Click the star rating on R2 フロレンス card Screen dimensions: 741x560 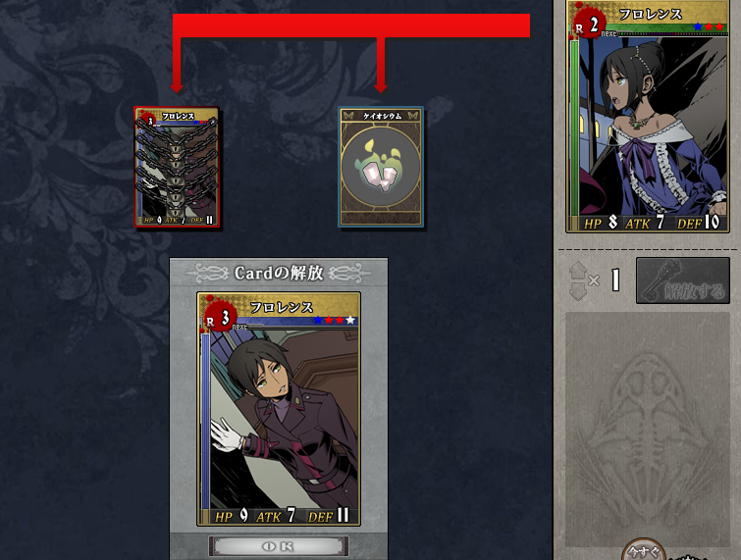click(709, 26)
